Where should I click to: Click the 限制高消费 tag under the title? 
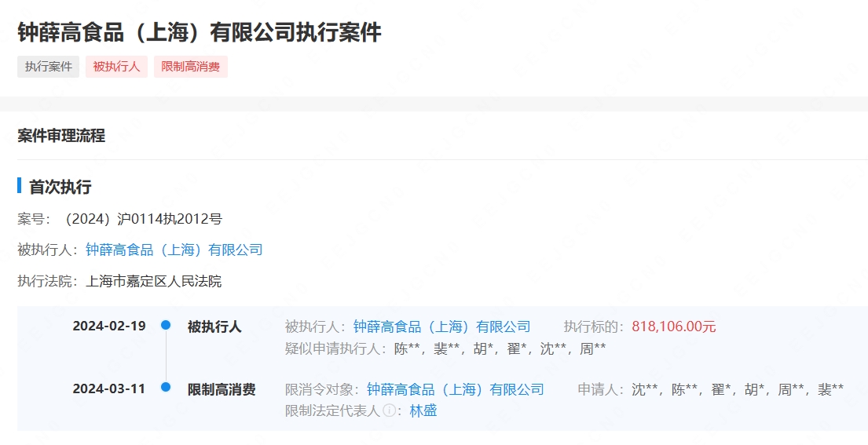point(190,67)
